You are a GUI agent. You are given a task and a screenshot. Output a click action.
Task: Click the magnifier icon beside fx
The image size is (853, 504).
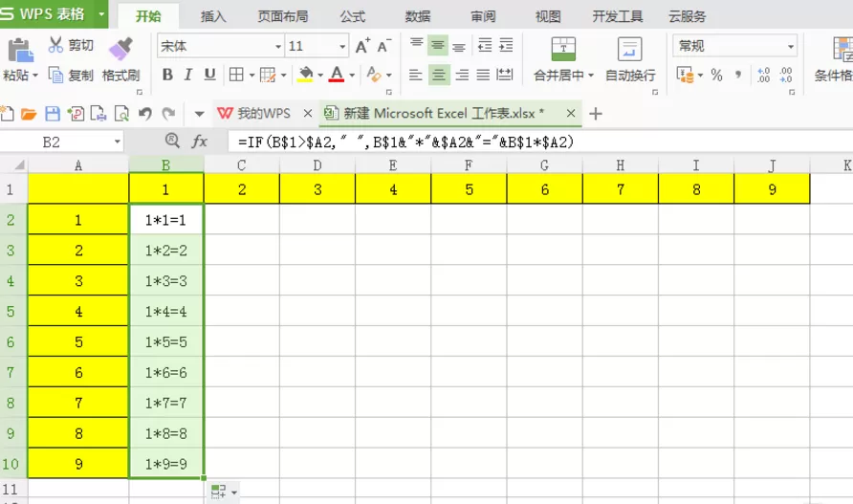[x=172, y=141]
